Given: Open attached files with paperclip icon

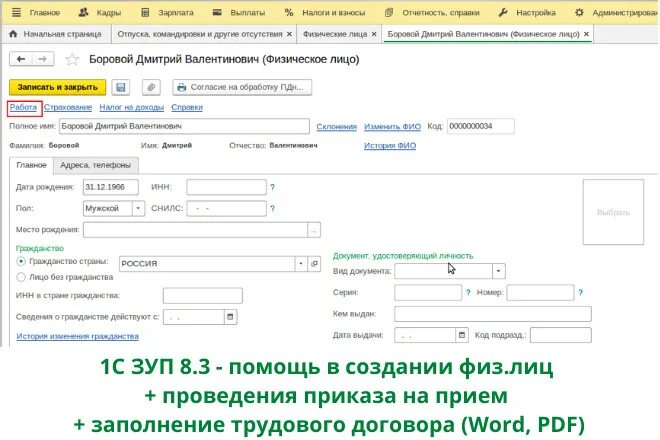Looking at the screenshot, I should (151, 87).
